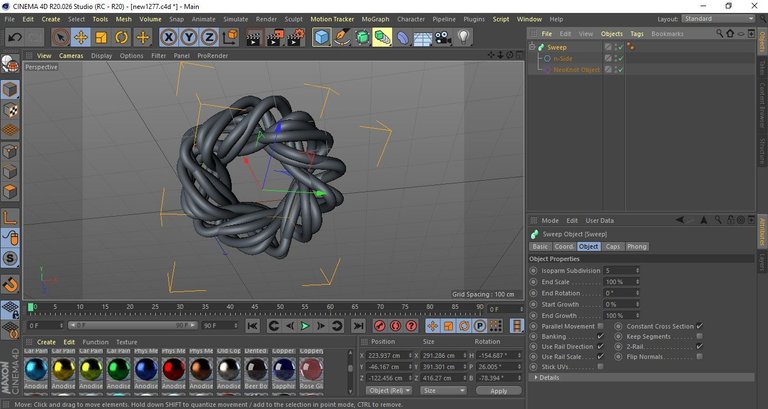The width and height of the screenshot is (768, 409).
Task: Open the Coord. tab
Action: click(x=564, y=246)
